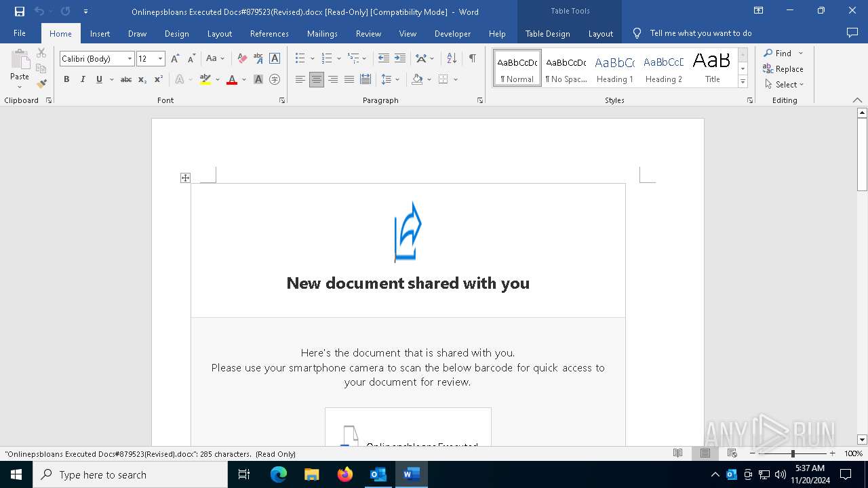The image size is (868, 488).
Task: Apply the Heading 1 style
Action: click(615, 68)
